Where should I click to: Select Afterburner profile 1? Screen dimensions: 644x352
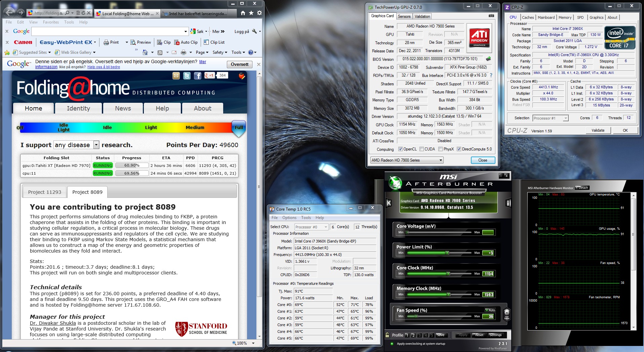tap(407, 335)
